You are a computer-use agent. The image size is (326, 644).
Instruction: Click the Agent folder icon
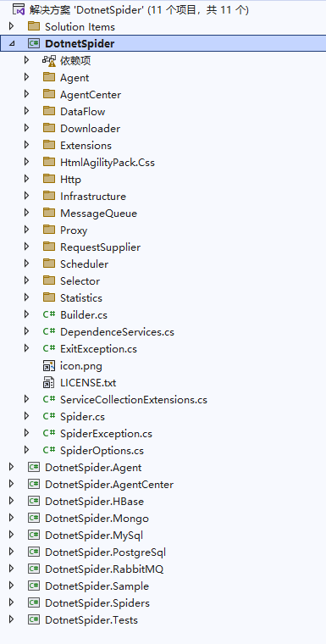(x=49, y=78)
